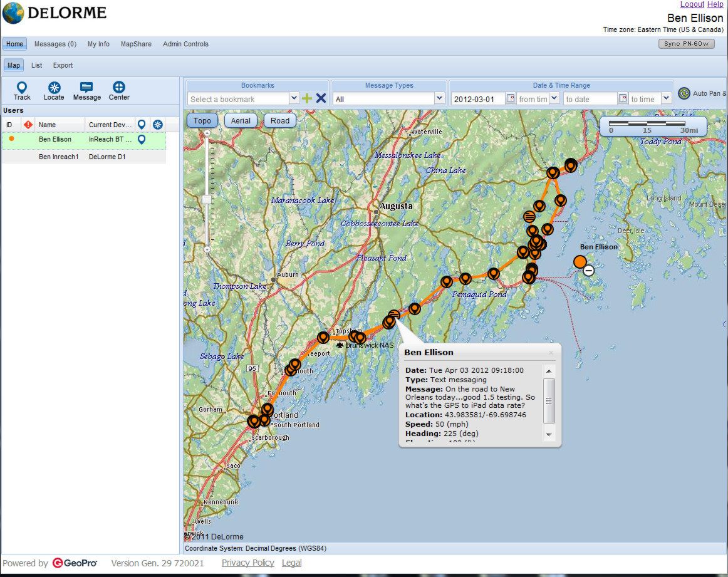The width and height of the screenshot is (728, 577).
Task: Open the Privacy Policy link
Action: click(x=248, y=563)
